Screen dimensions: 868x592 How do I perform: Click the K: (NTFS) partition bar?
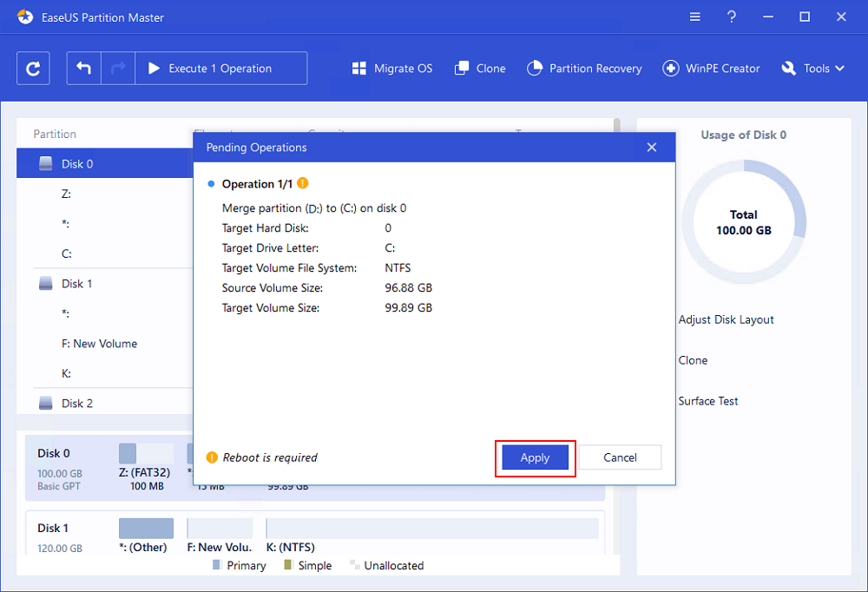click(431, 529)
